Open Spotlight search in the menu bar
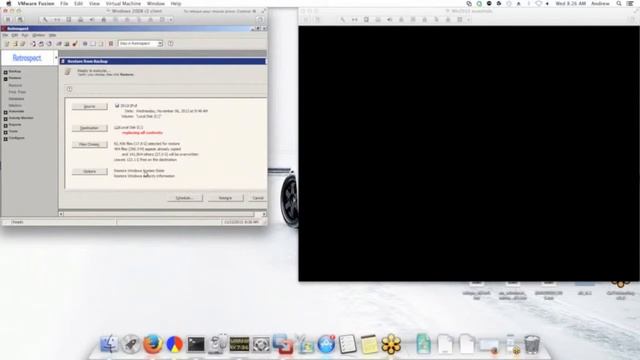Screen dimensions: 640x360 tap(619, 3)
